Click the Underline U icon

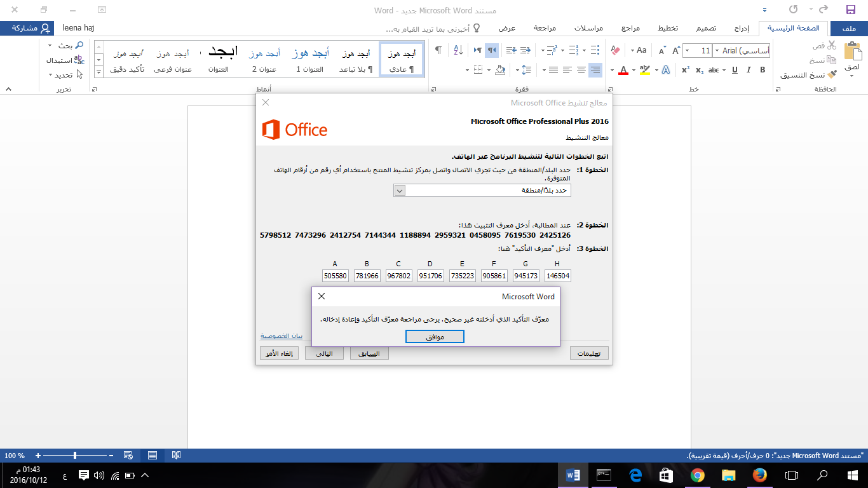coord(734,70)
